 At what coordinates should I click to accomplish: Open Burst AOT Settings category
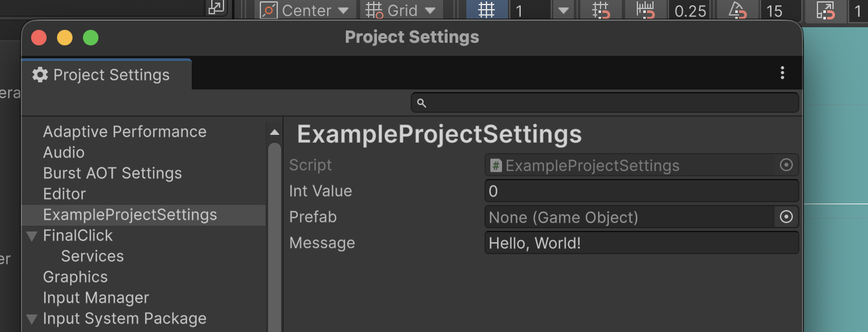(x=112, y=173)
